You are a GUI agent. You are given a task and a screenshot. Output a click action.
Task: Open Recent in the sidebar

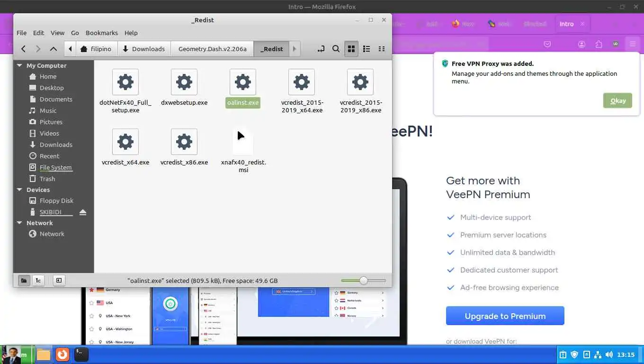click(49, 156)
